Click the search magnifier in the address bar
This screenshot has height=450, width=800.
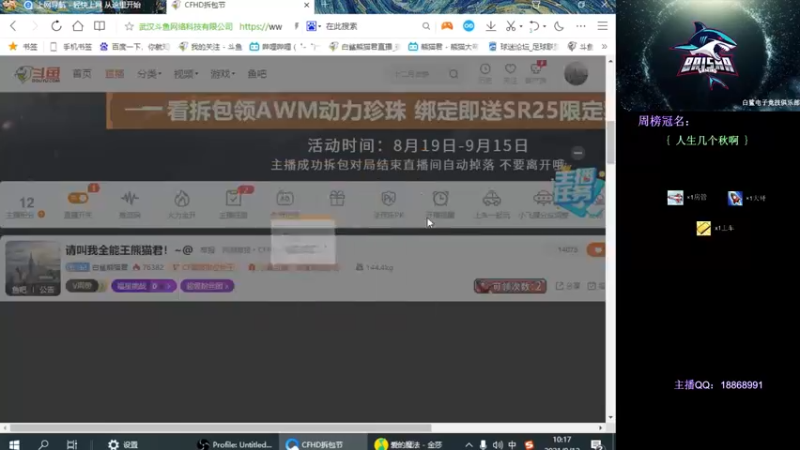click(426, 26)
